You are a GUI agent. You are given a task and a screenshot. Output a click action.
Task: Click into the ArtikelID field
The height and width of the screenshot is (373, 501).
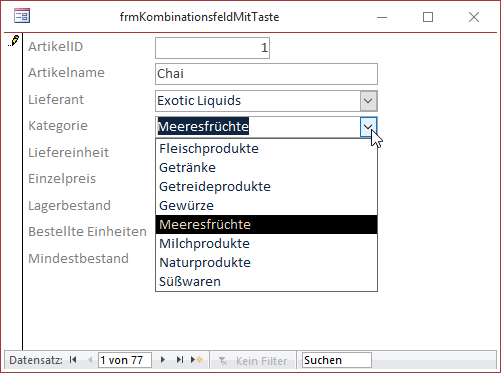coord(212,48)
